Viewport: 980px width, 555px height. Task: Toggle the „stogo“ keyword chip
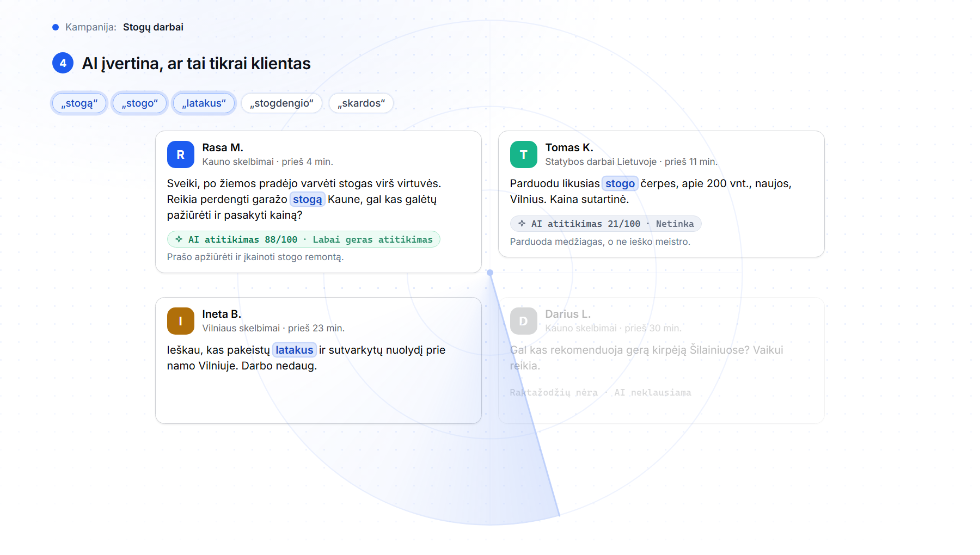140,103
